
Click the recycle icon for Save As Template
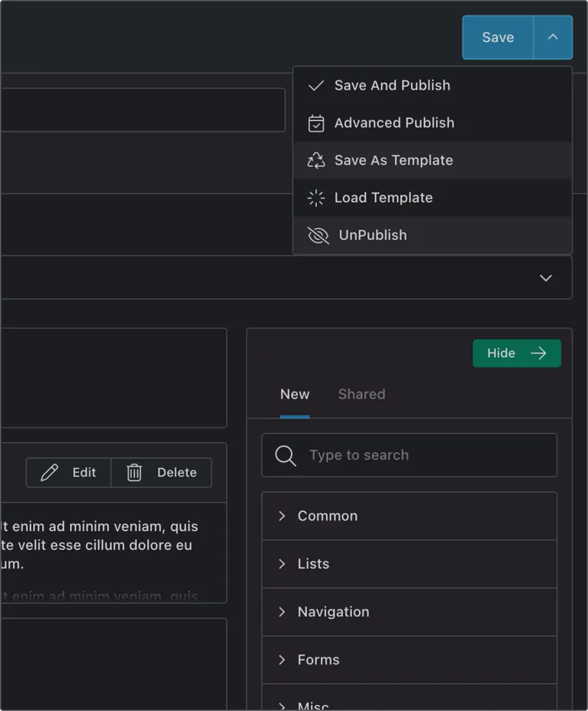(315, 161)
